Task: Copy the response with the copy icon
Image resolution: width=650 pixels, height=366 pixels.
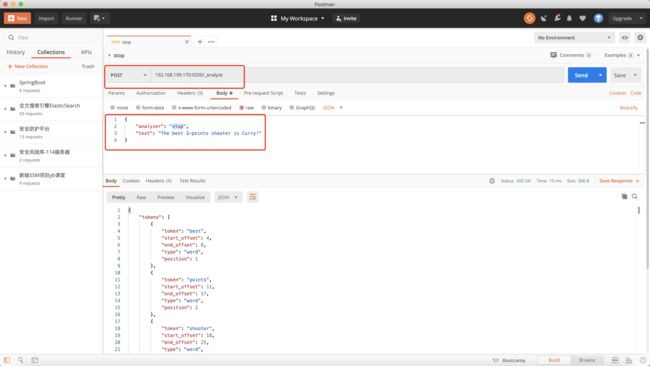Action: point(624,196)
